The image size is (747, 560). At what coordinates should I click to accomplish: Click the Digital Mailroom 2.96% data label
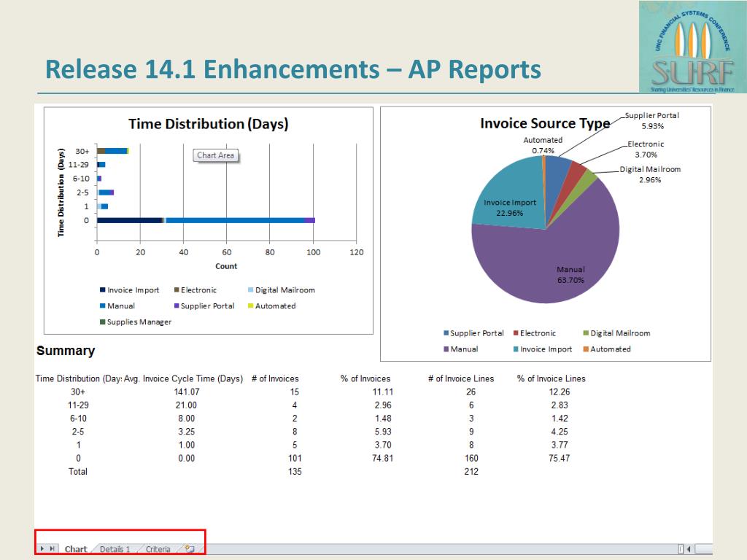[650, 174]
